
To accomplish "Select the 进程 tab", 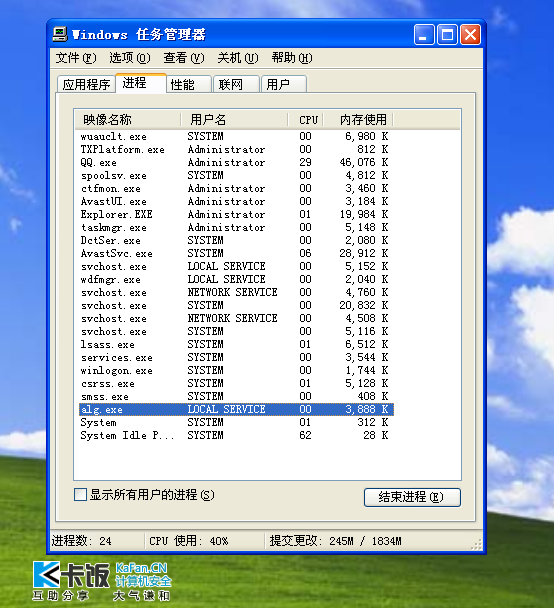I will pos(141,83).
